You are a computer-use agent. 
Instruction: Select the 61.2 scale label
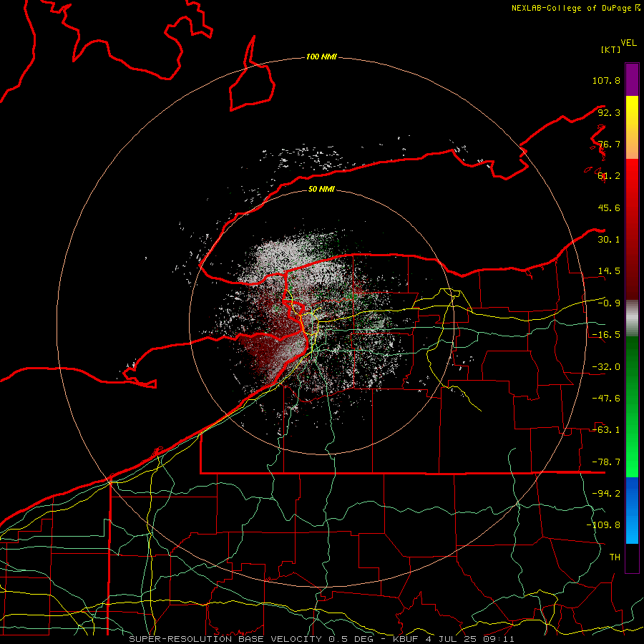coord(609,176)
